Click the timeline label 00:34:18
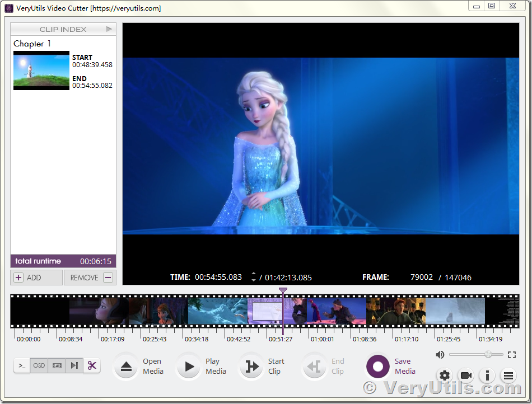 [x=197, y=339]
